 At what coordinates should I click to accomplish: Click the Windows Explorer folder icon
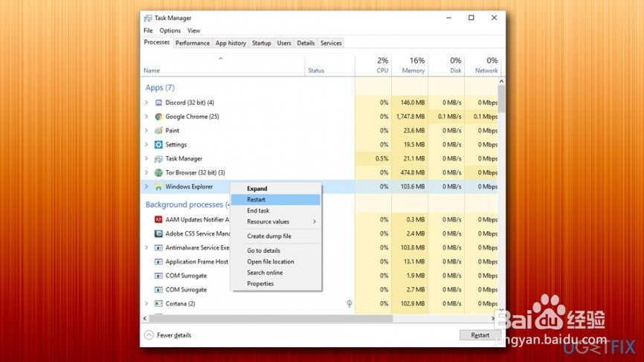pyautogui.click(x=158, y=187)
